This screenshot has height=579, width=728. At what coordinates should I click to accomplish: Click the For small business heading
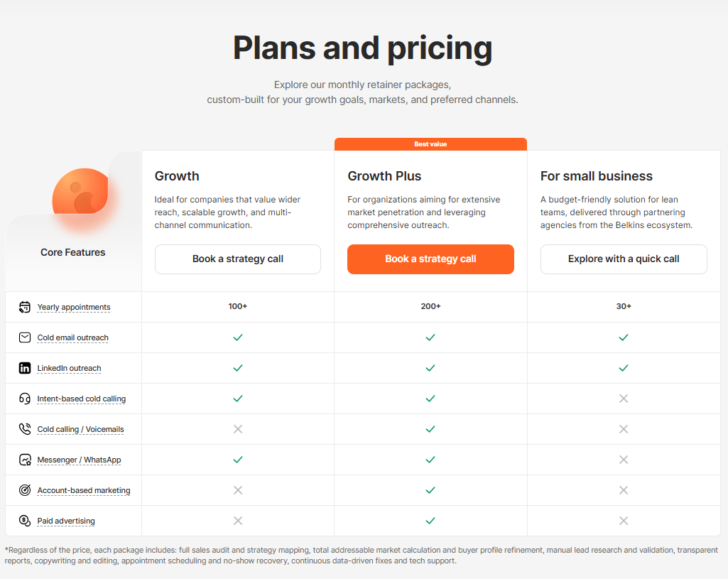596,176
